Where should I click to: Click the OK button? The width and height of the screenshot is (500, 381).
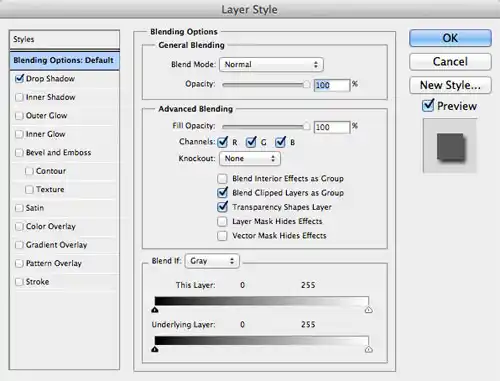click(x=450, y=38)
